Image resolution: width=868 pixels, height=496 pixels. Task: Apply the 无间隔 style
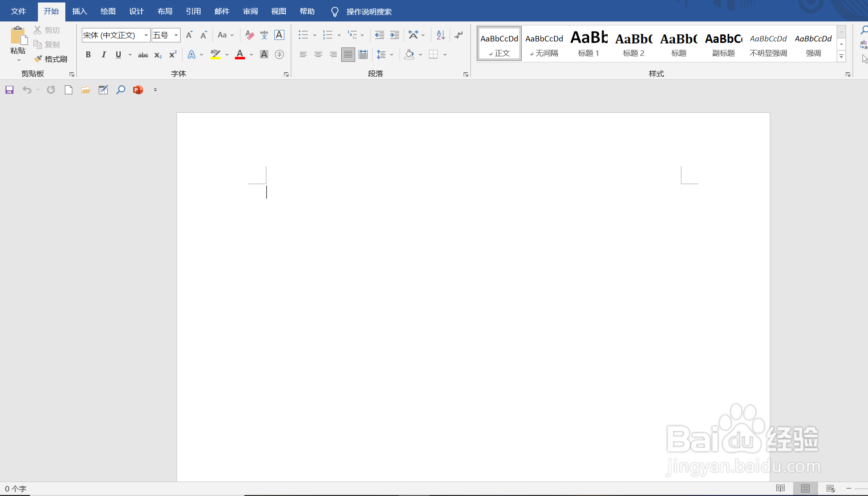coord(544,44)
